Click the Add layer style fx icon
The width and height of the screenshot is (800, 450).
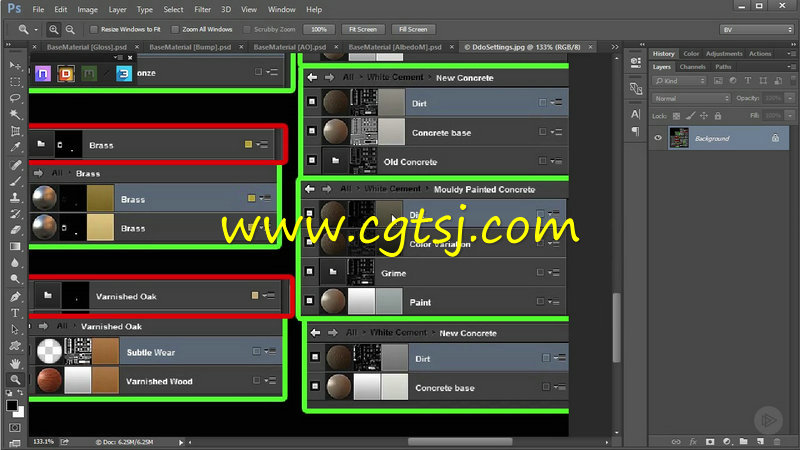pos(693,441)
